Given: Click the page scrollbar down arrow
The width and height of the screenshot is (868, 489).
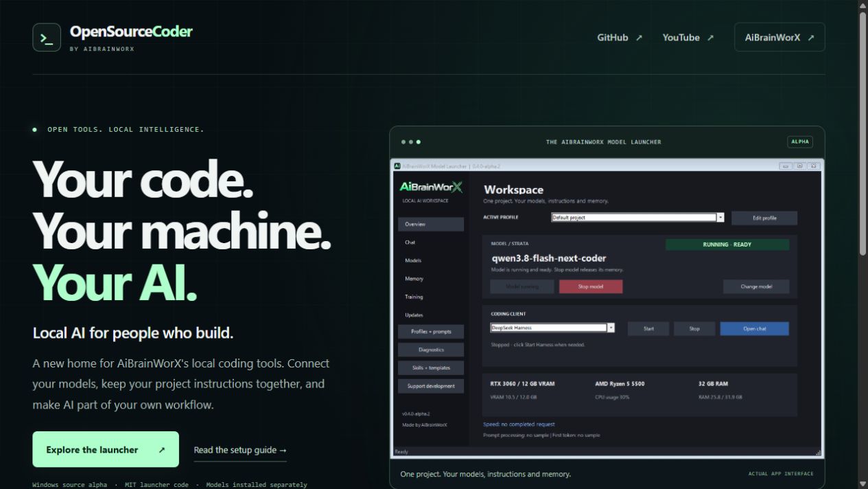Looking at the screenshot, I should point(863,484).
